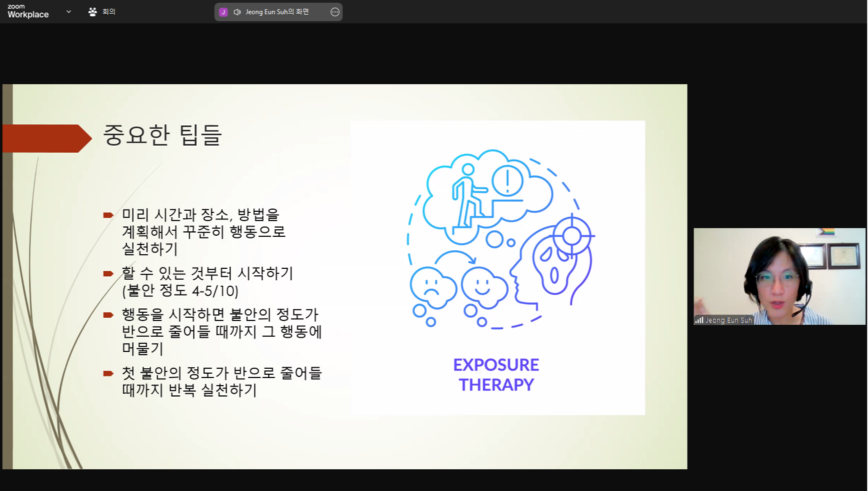Select Jeong Eun Suh's video thumbnail
The width and height of the screenshot is (868, 491).
click(x=779, y=276)
